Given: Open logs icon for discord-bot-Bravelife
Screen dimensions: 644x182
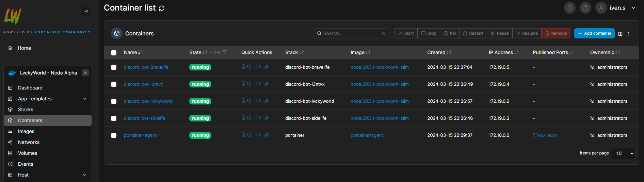Looking at the screenshot, I should [x=243, y=67].
